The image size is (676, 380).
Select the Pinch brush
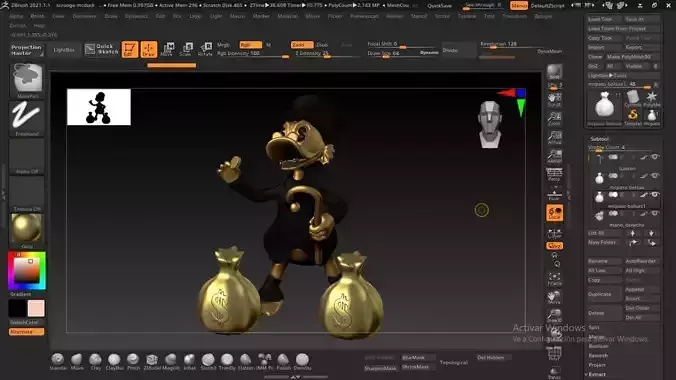133,361
